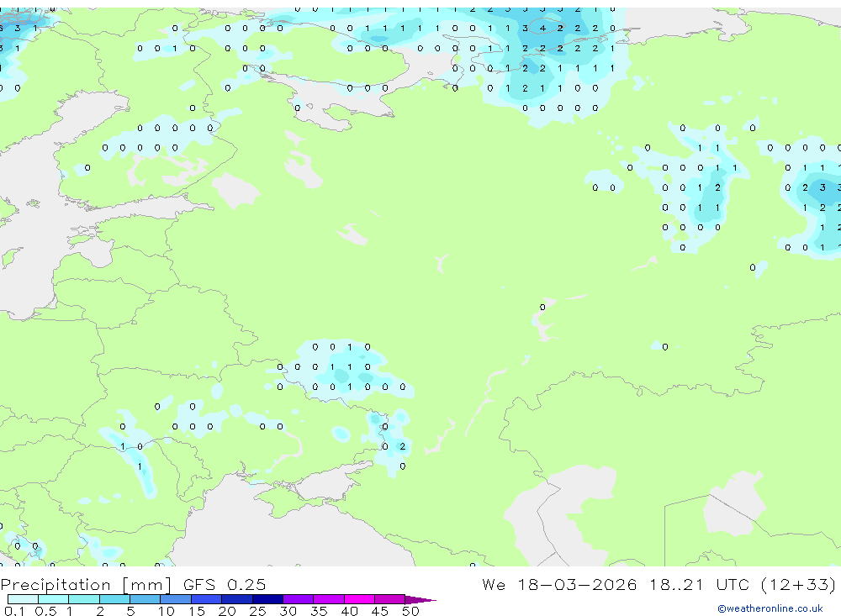The image size is (841, 616).
Task: Click the 0.1–0.5 mm palest cyan legend swatch
Action: [23, 599]
